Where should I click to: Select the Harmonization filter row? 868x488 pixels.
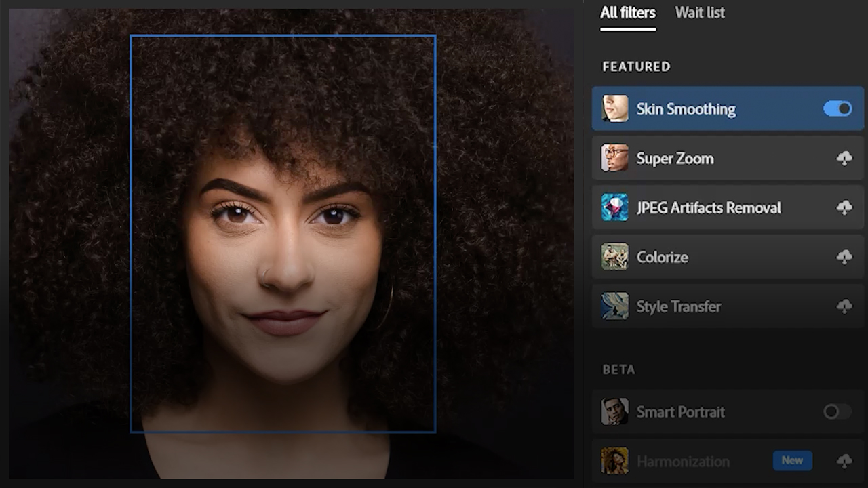click(705, 461)
